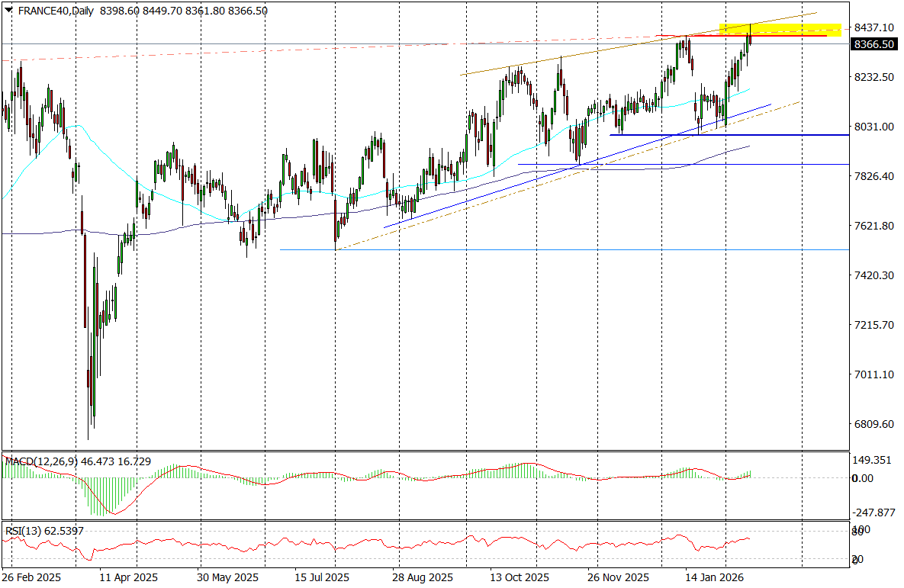Screen dimensions: 904x588
Task: Click the 15 Jul 2025 date label
Action: tap(324, 577)
